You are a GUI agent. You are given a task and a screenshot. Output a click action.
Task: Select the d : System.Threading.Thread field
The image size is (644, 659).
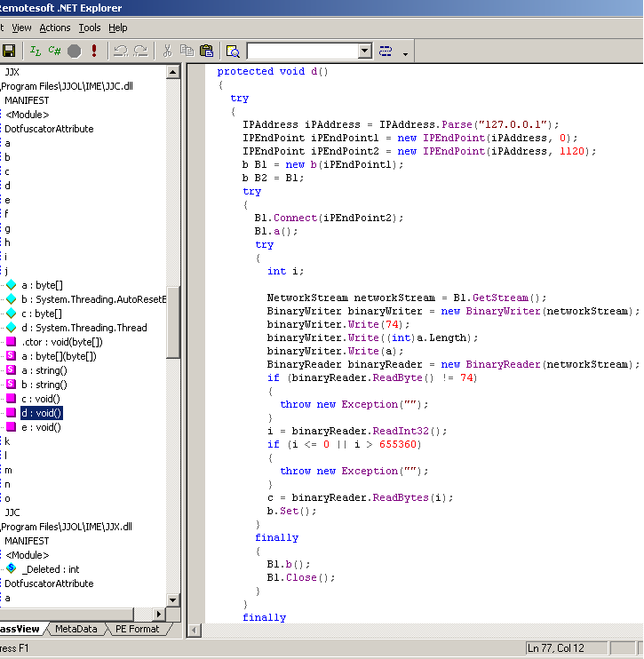(83, 328)
